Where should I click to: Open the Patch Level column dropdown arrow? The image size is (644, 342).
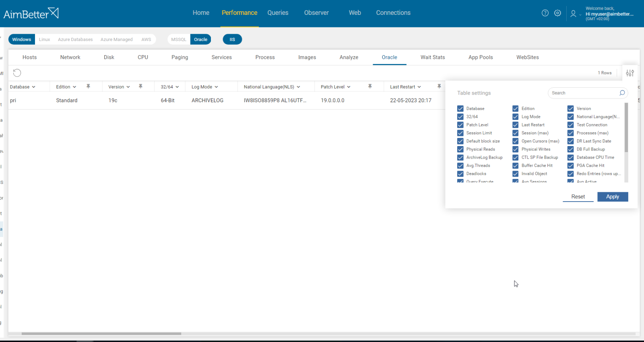tap(349, 87)
